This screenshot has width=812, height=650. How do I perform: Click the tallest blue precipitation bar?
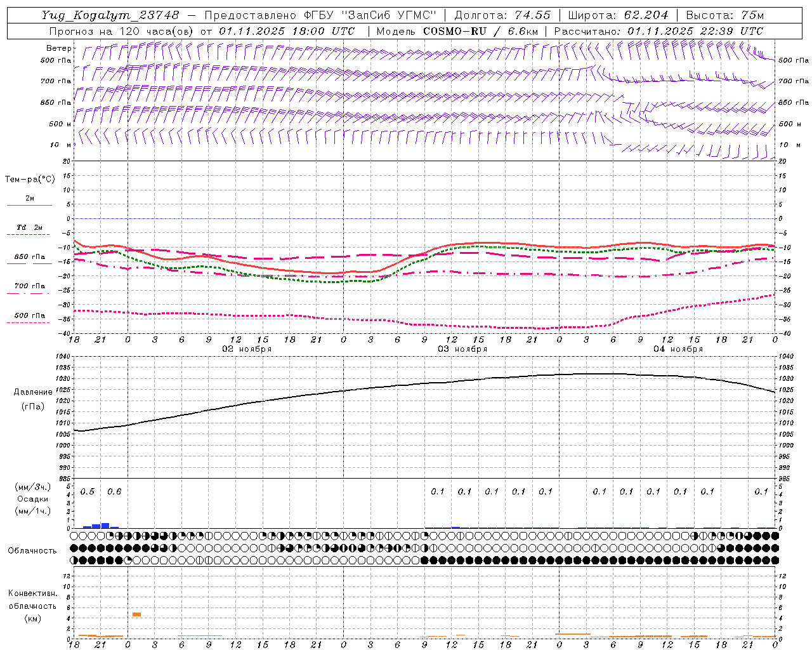coord(105,526)
